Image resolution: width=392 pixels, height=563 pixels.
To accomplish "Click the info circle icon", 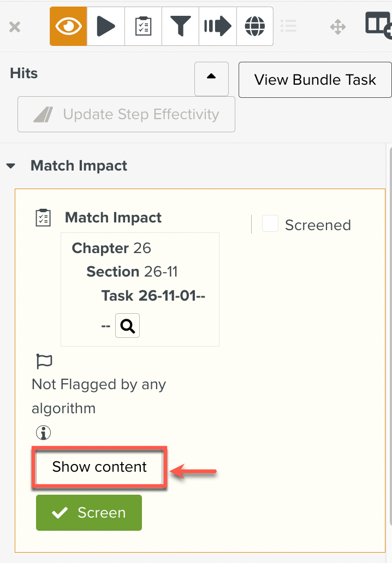I will pyautogui.click(x=43, y=432).
